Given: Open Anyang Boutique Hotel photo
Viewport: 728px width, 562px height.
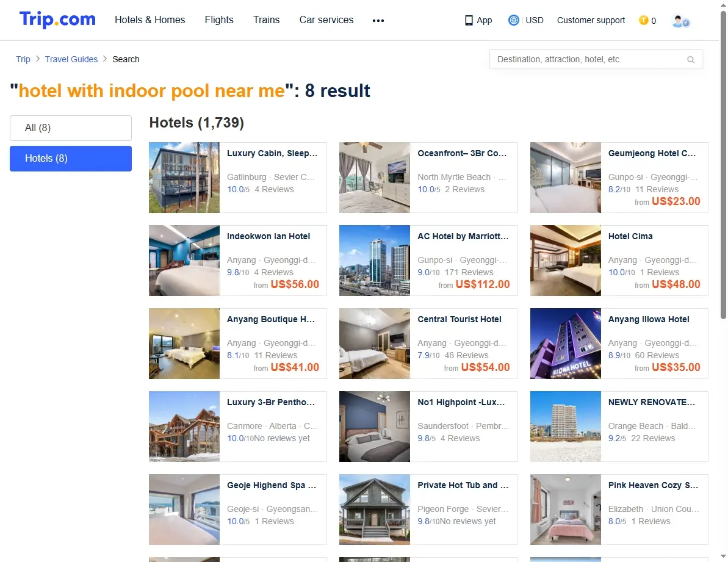Looking at the screenshot, I should pyautogui.click(x=184, y=344).
